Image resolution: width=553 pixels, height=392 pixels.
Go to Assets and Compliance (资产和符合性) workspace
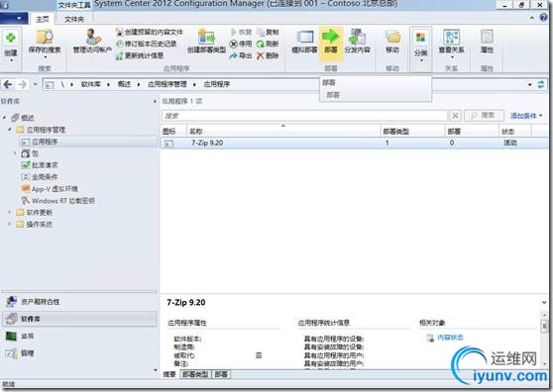(x=79, y=302)
